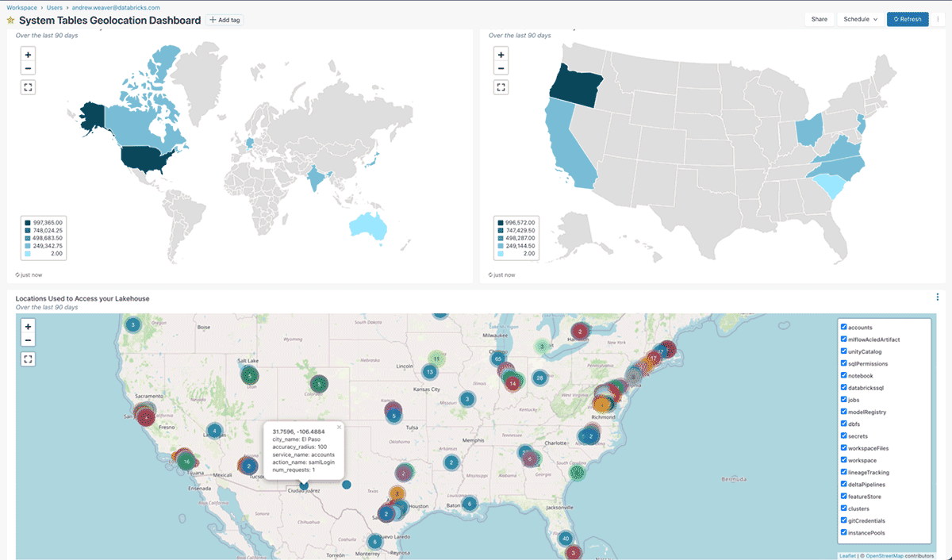Open the dashboard kebab menu next to Refresh

coord(938,19)
